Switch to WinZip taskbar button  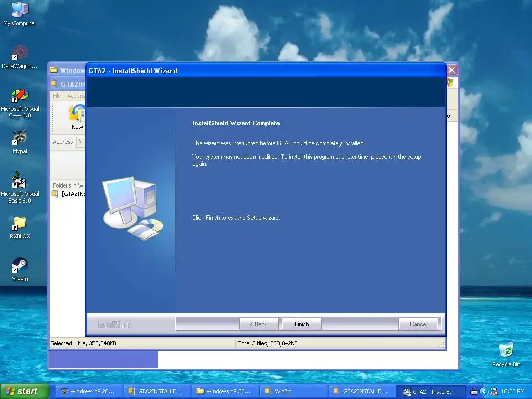tap(293, 391)
